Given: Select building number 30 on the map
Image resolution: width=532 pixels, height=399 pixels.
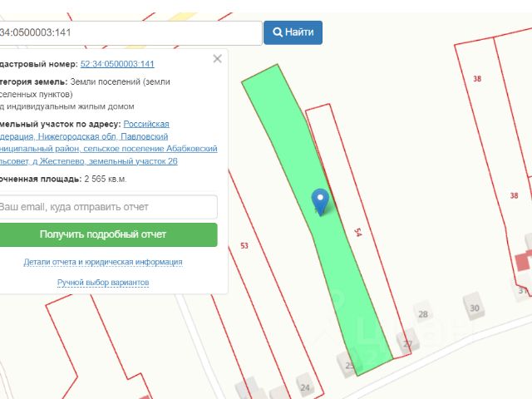Looking at the screenshot, I should 475,306.
